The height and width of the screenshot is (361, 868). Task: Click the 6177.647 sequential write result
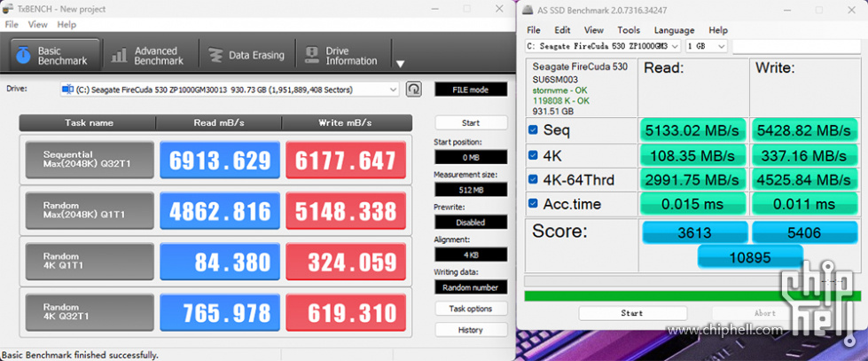point(346,160)
